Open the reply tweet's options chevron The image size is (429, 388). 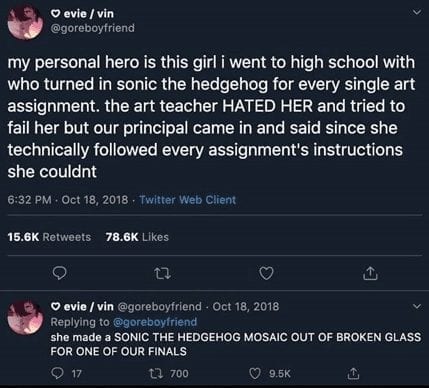tap(416, 306)
